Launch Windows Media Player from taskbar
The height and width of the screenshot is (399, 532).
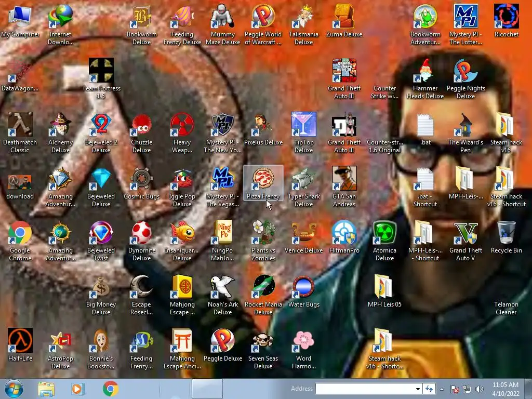77,389
